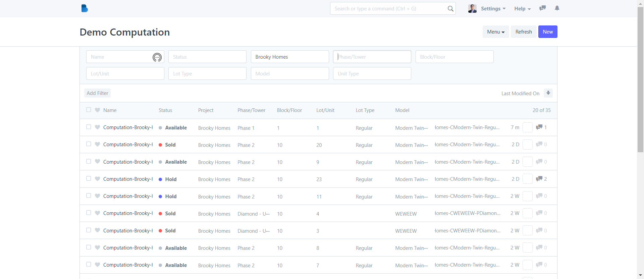The height and width of the screenshot is (279, 644).
Task: Focus the Status filter field
Action: (207, 57)
